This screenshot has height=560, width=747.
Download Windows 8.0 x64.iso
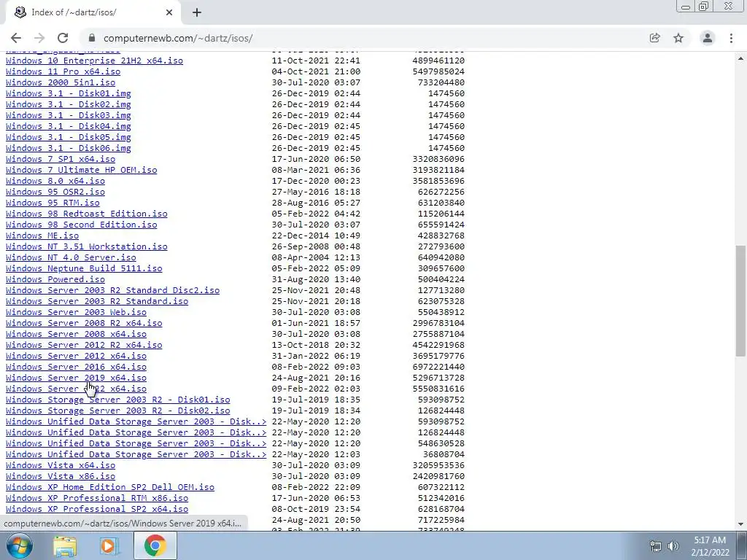pos(55,181)
